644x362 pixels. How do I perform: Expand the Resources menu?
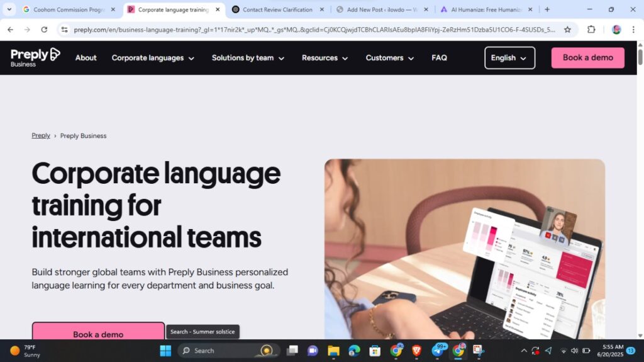pos(325,58)
